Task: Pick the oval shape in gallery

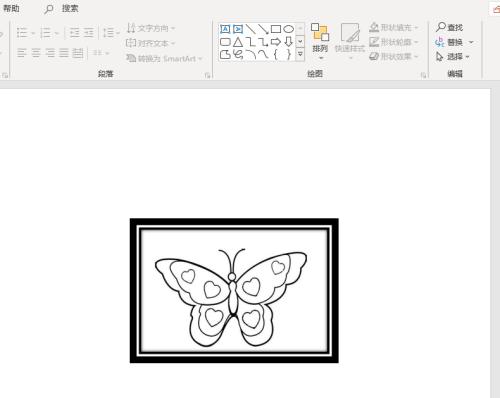Action: coord(288,29)
